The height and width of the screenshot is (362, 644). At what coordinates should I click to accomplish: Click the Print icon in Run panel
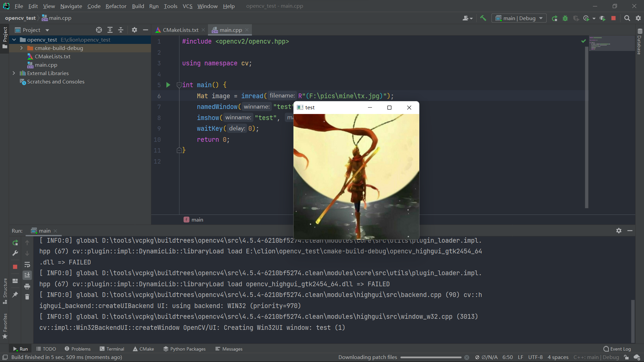pyautogui.click(x=27, y=286)
